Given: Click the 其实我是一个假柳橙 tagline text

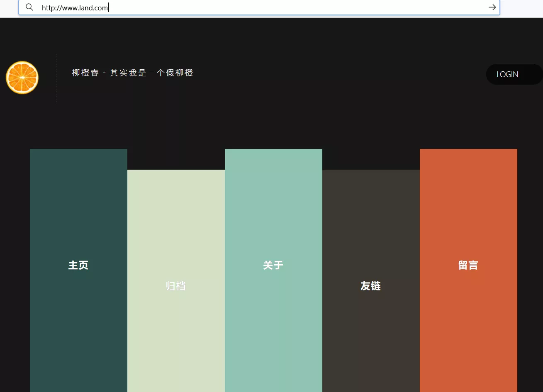Looking at the screenshot, I should pos(152,73).
